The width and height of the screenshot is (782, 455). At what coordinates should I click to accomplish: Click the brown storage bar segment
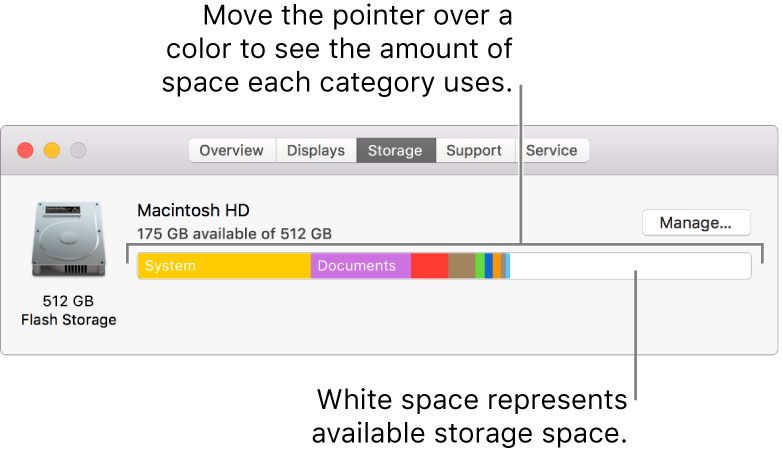[461, 266]
